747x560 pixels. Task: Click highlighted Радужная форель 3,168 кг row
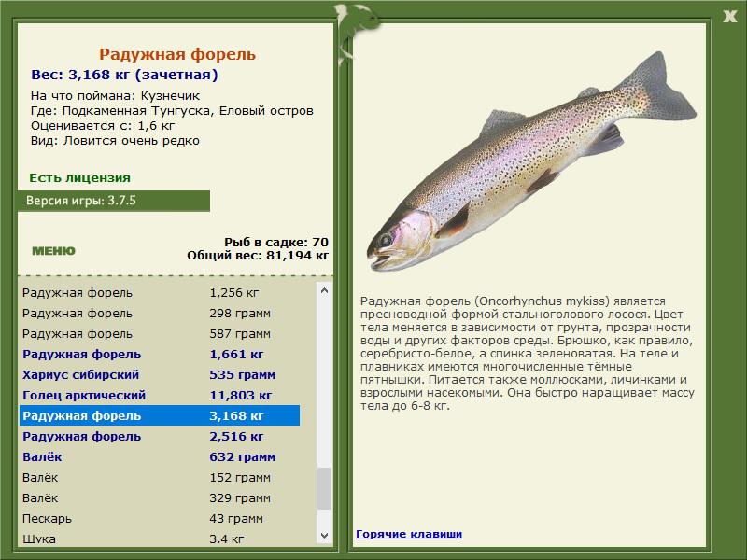click(160, 415)
